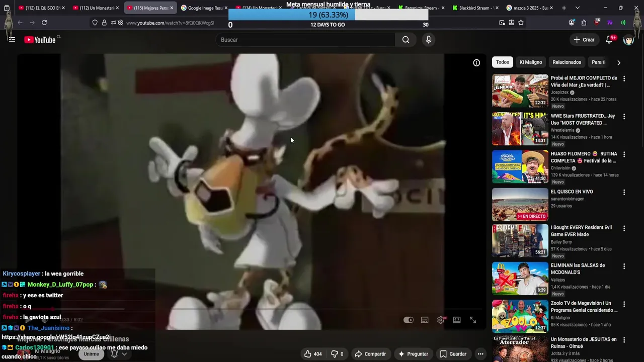Open the notifications bell in the header
Image resolution: width=644 pixels, height=362 pixels.
[x=609, y=40]
